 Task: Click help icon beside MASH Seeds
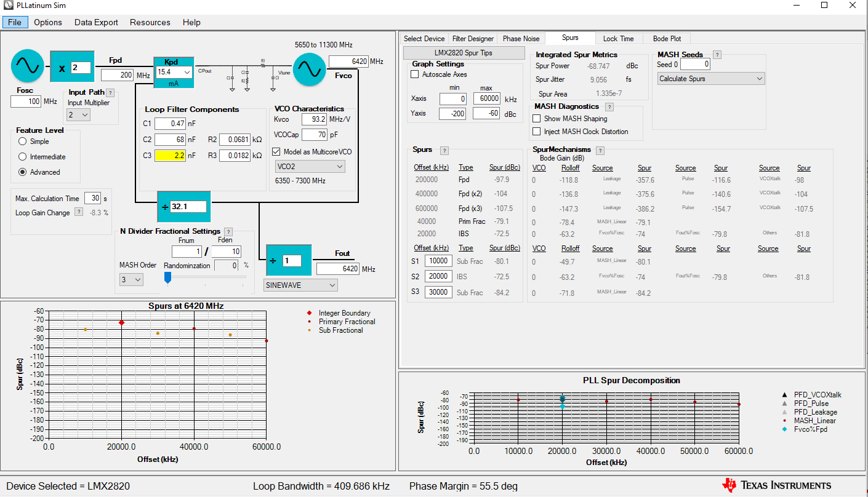[717, 55]
